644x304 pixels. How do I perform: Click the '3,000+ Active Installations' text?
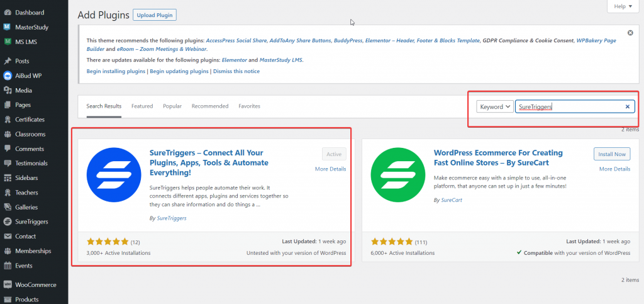tap(118, 253)
